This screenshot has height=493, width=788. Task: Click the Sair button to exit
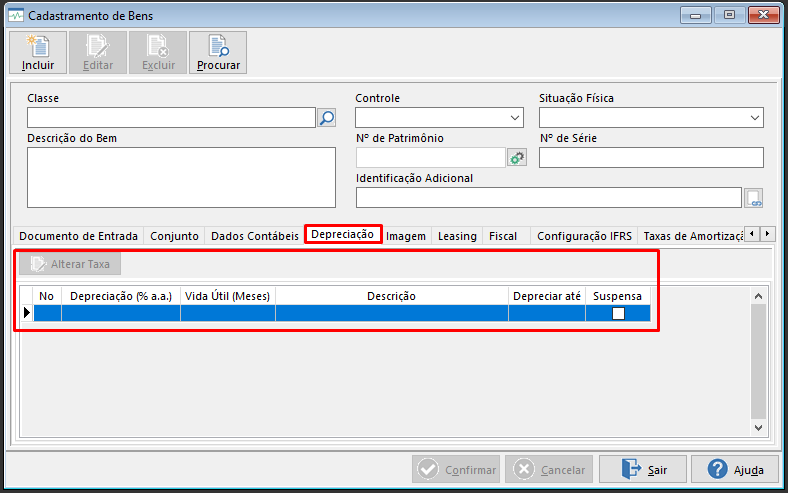[643, 469]
